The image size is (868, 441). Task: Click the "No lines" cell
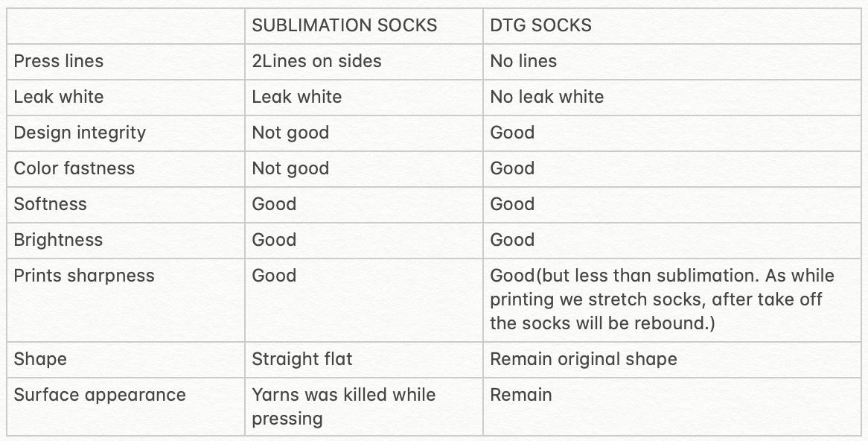(x=523, y=61)
